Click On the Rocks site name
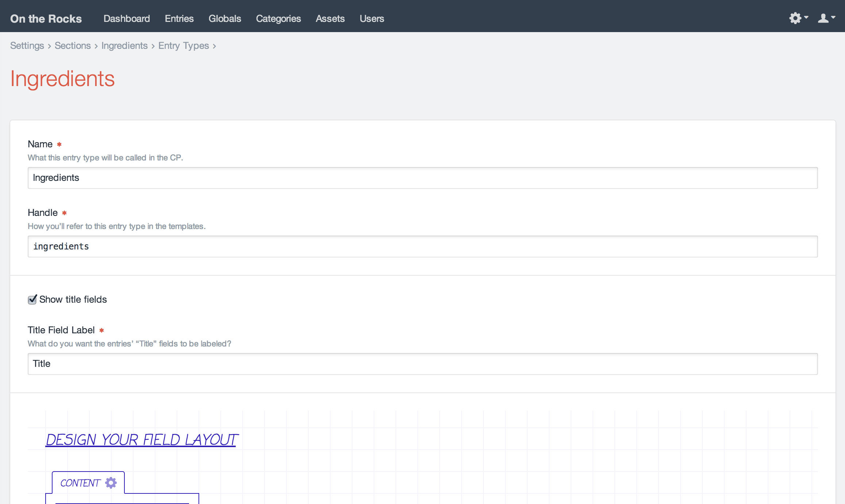The image size is (845, 504). pyautogui.click(x=46, y=19)
